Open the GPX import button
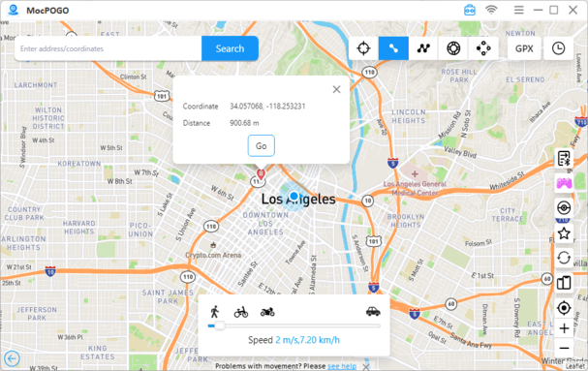588x371 pixels. pos(524,48)
